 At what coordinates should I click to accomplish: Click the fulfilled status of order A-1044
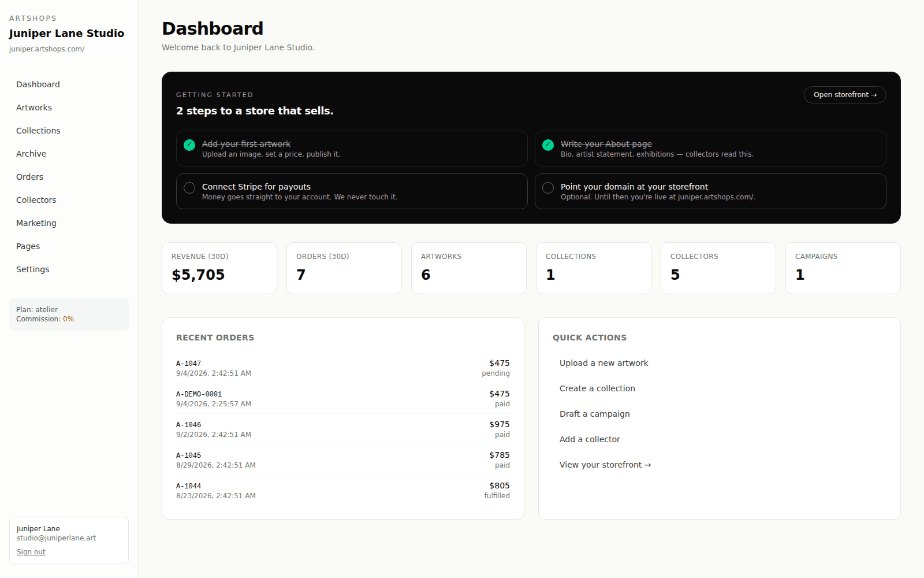[497, 496]
